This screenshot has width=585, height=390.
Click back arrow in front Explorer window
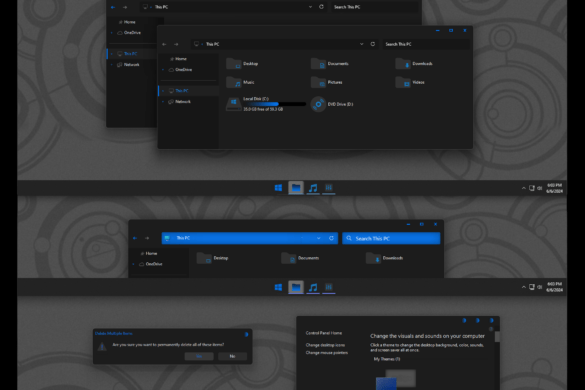pos(164,44)
